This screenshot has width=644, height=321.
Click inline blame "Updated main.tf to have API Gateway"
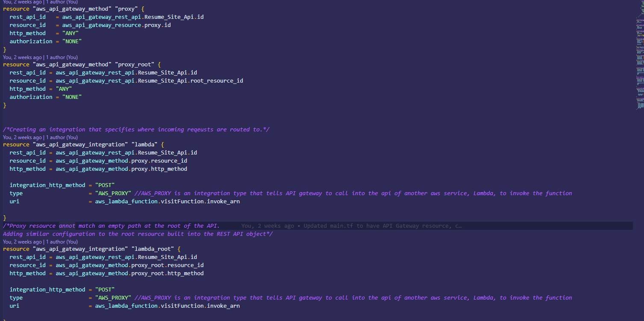[x=382, y=226]
